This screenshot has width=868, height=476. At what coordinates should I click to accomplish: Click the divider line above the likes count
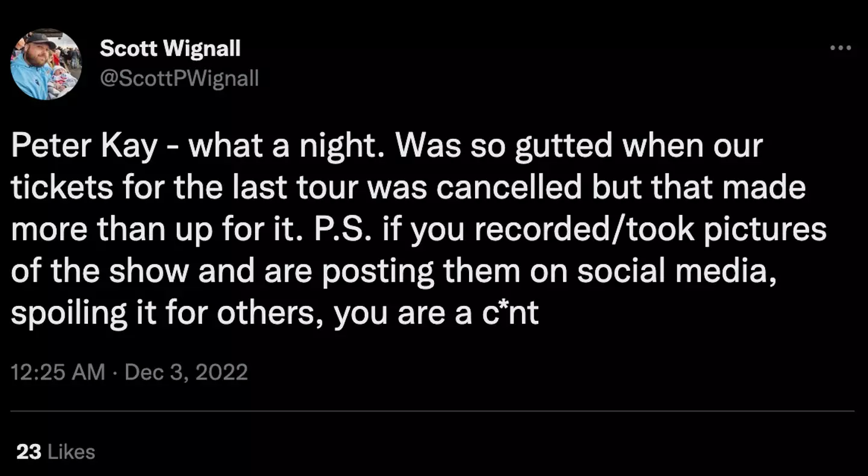tap(433, 411)
